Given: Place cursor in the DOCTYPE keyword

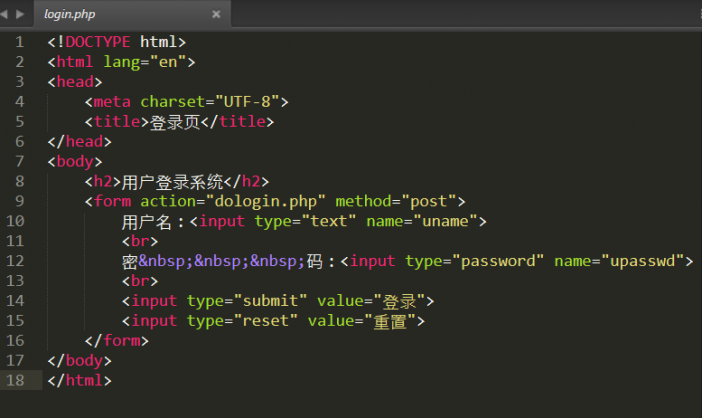Looking at the screenshot, I should (x=97, y=42).
